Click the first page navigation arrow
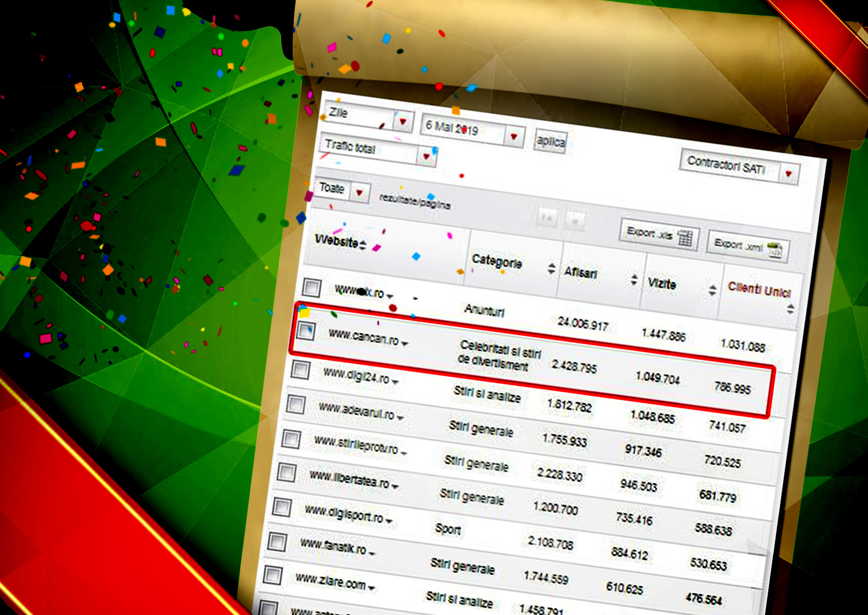 [547, 218]
